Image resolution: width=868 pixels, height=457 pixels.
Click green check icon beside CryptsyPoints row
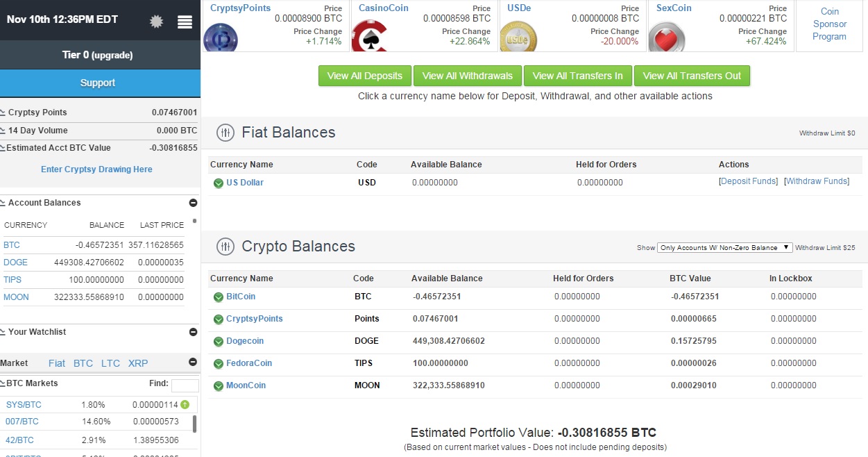pyautogui.click(x=218, y=319)
